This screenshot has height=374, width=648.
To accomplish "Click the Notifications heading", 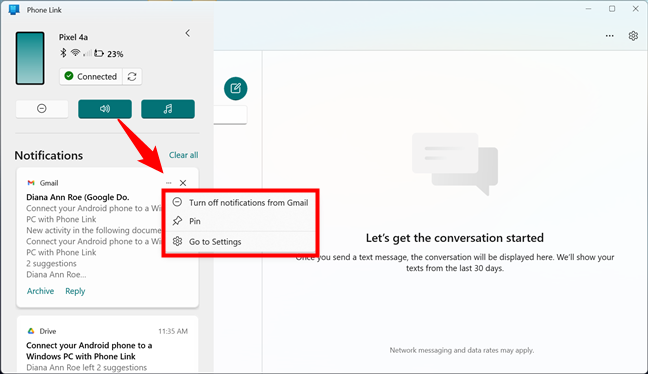I will (49, 155).
